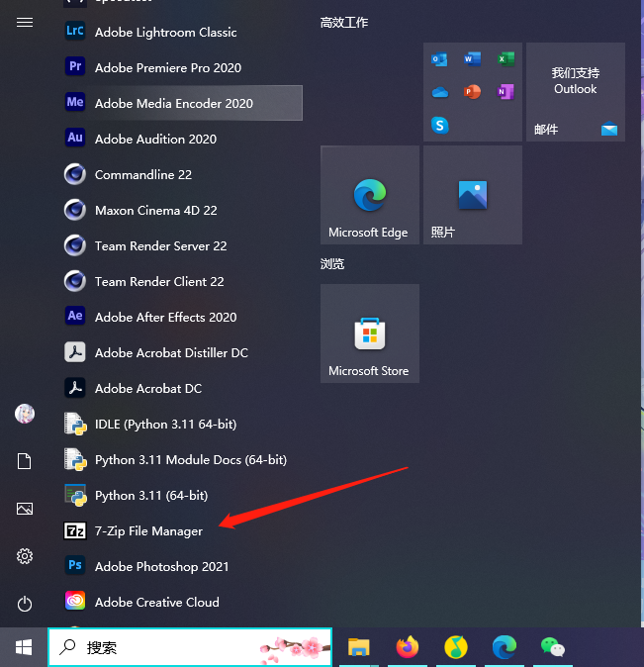Open Adobe Creative Cloud app

pos(156,603)
